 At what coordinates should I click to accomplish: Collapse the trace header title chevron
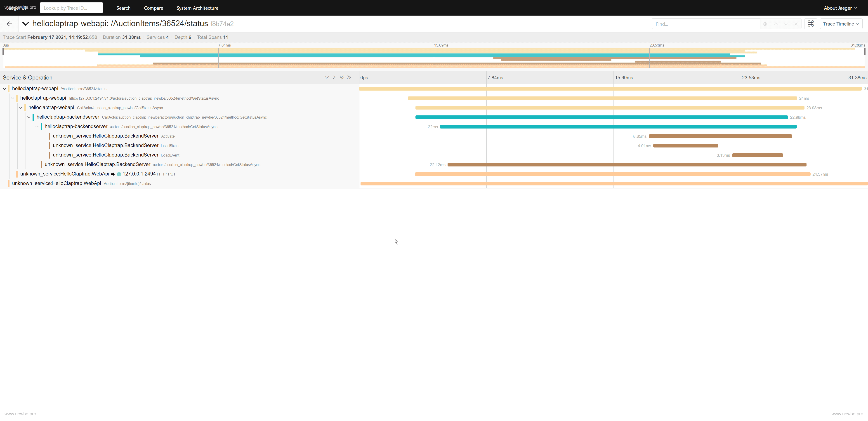coord(26,24)
